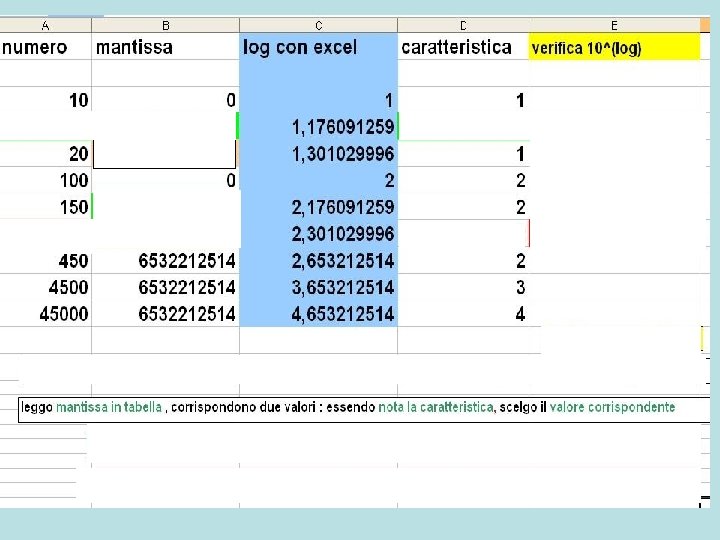The image size is (720, 540).
Task: Click caratteristica 2 in the row of 450
Action: pyautogui.click(x=463, y=261)
